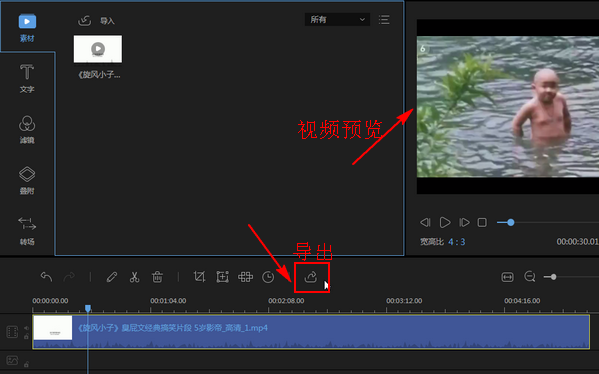Click the export icon in toolbar

pos(311,277)
